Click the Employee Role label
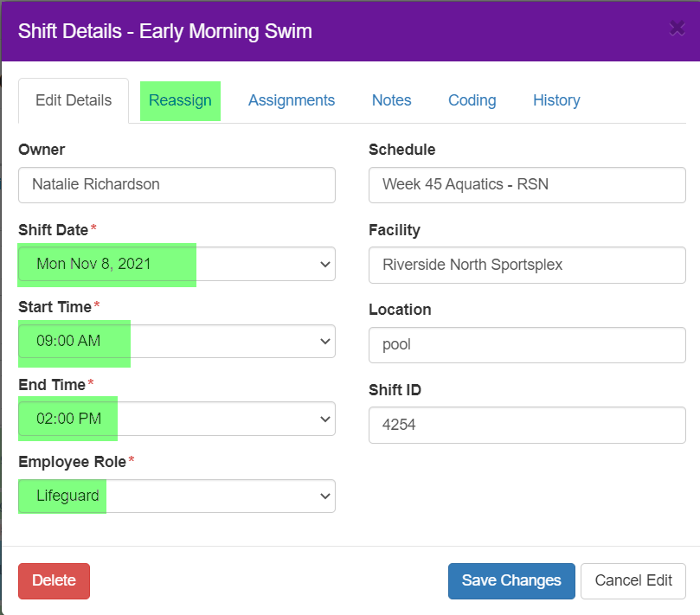The height and width of the screenshot is (615, 700). (x=73, y=462)
